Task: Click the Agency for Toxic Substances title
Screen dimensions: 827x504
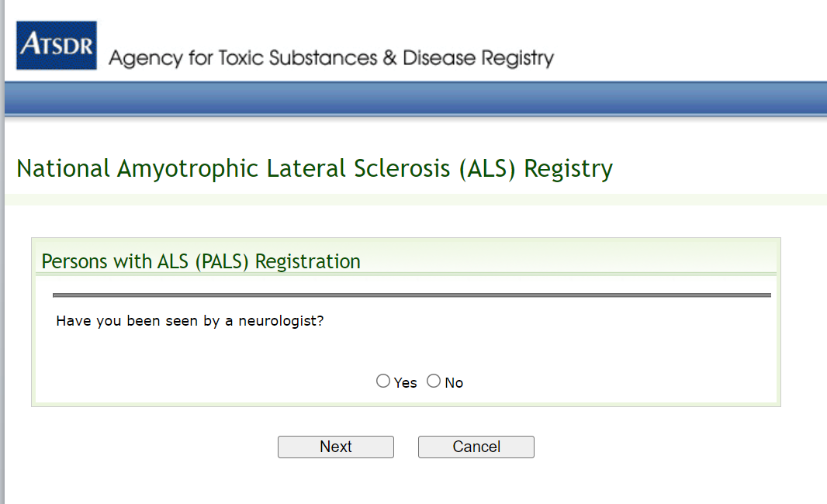Action: pos(331,58)
